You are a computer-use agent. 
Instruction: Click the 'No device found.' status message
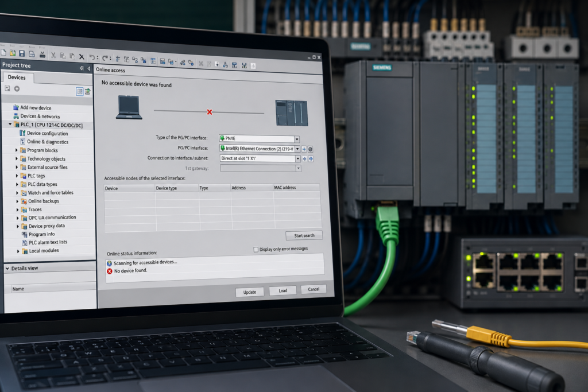pos(130,270)
